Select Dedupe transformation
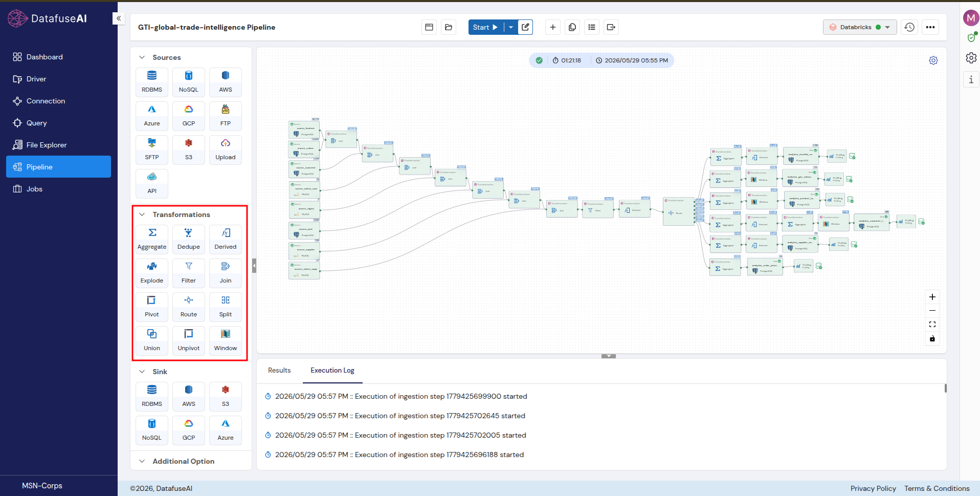 189,239
